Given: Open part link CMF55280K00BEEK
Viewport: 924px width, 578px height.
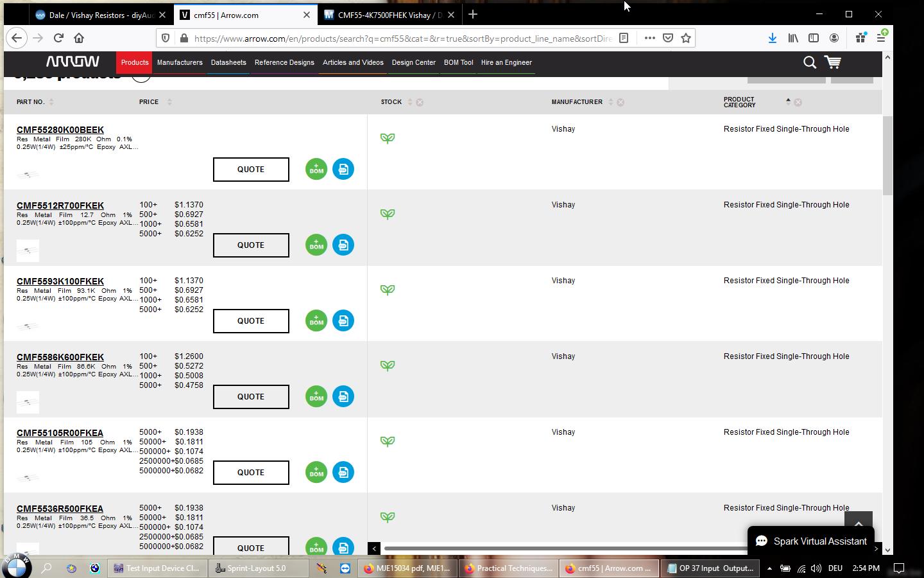Looking at the screenshot, I should pyautogui.click(x=60, y=130).
